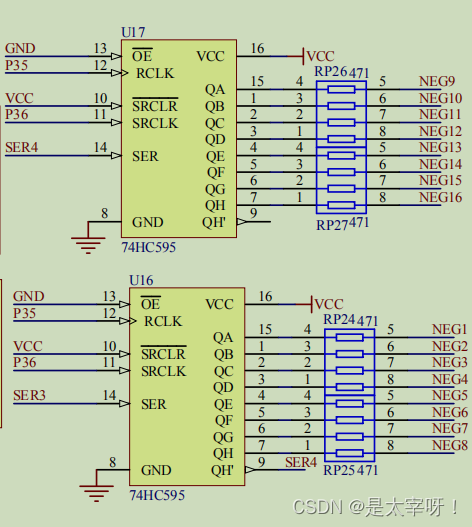The image size is (472, 527).
Task: Select the P35 net label on U16 RCLK
Action: click(x=24, y=313)
